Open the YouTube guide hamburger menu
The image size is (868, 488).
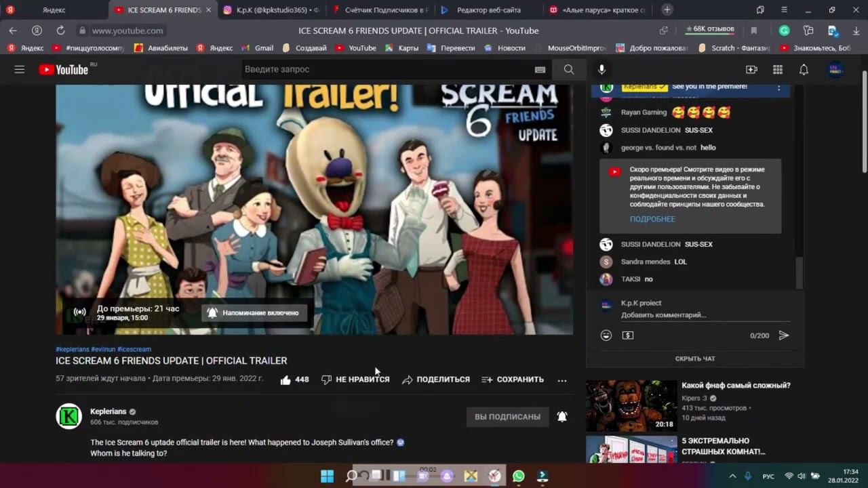(20, 69)
